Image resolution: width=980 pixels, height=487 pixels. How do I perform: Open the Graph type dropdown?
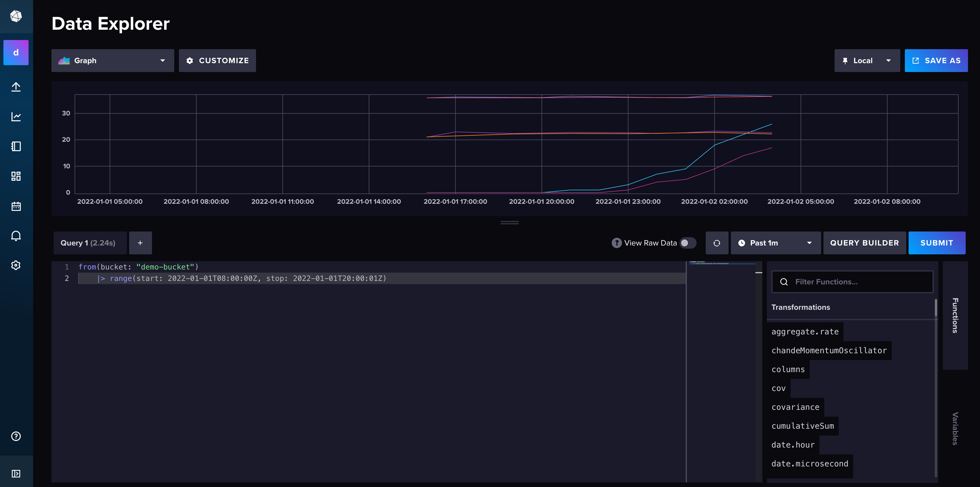pos(113,60)
